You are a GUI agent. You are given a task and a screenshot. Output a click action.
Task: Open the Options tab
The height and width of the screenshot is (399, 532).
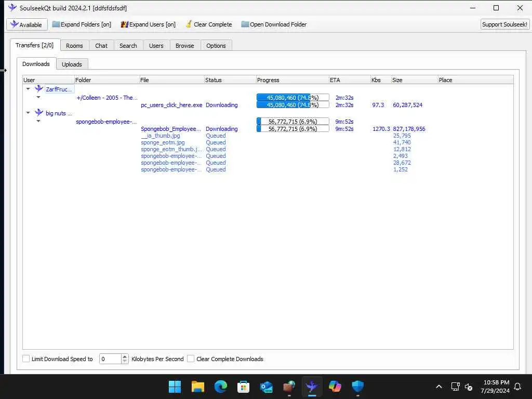coord(216,46)
